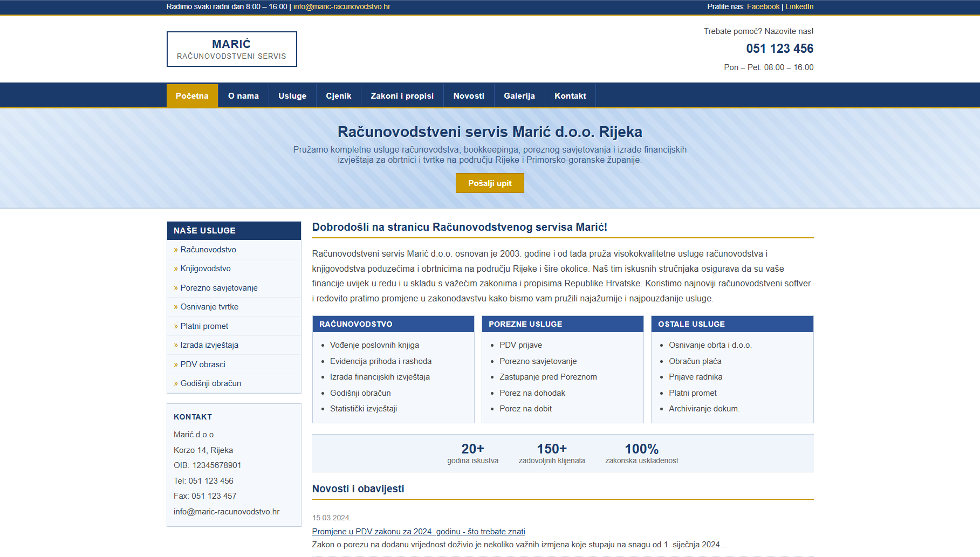This screenshot has width=980, height=557.
Task: Go to the Kontakt page
Action: point(570,95)
